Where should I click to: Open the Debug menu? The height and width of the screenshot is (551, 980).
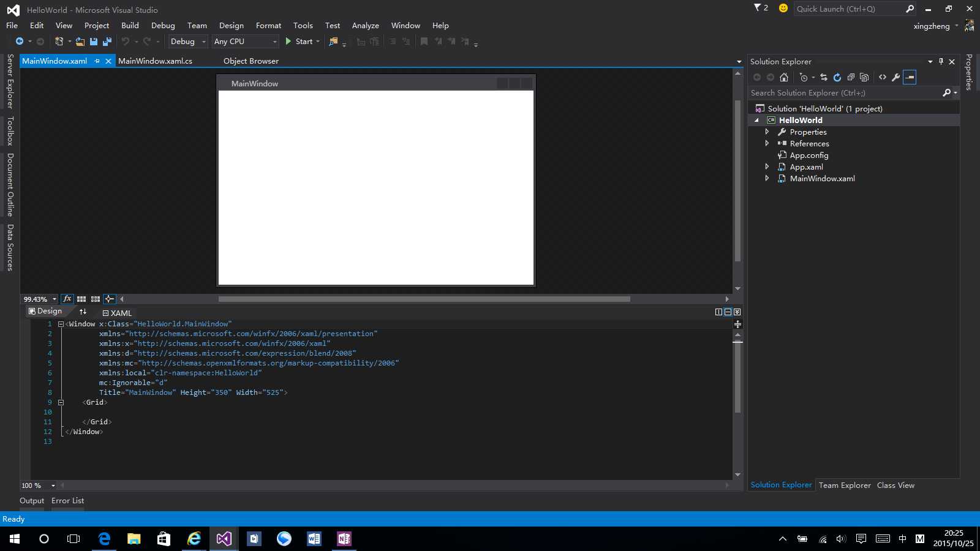coord(163,25)
